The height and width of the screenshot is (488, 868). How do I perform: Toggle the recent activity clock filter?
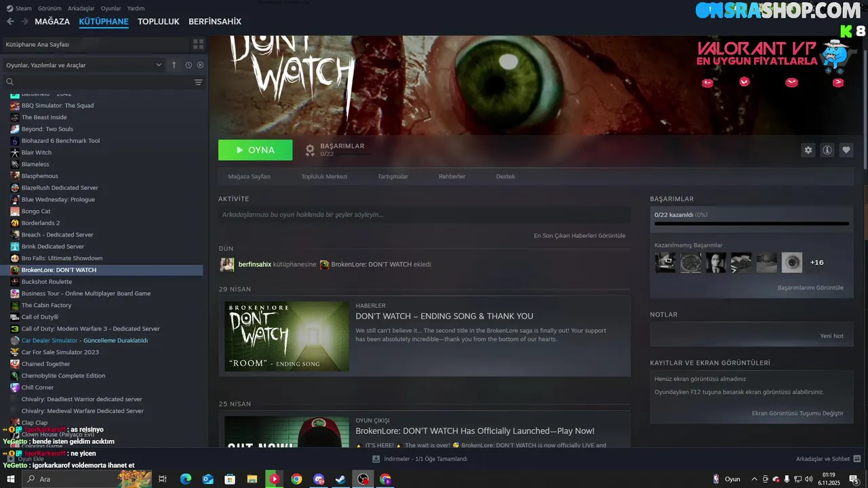pos(189,65)
